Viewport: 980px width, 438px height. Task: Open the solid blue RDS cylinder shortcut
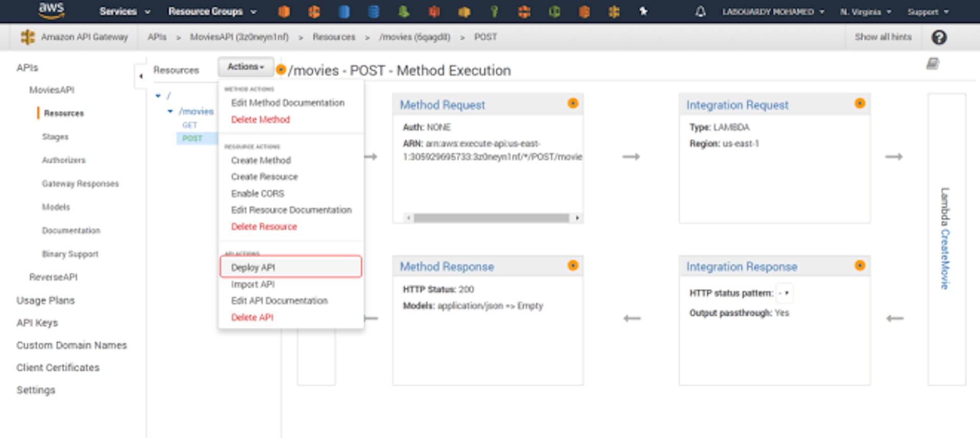coord(344,11)
